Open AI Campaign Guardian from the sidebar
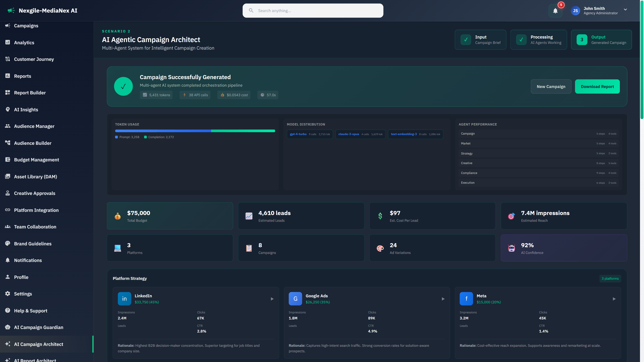Screen dimensions: 644x362 (39, 327)
